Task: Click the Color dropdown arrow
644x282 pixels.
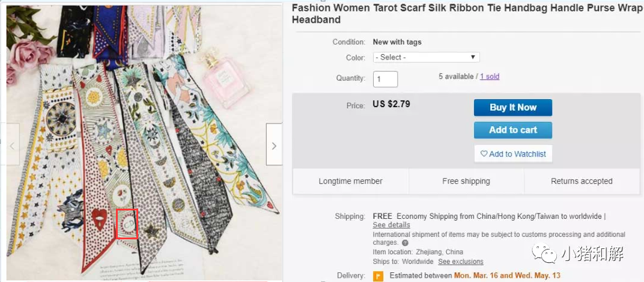Action: (473, 57)
